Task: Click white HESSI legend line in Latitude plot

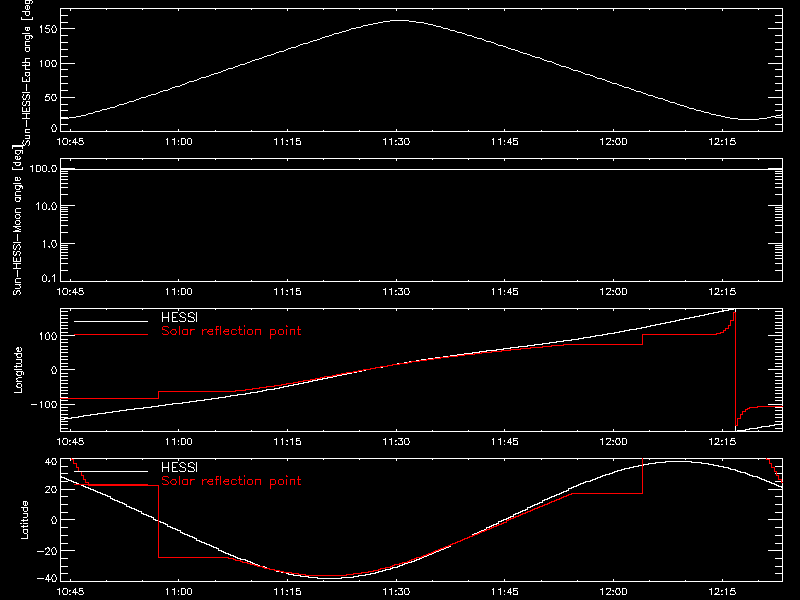Action: click(x=111, y=471)
